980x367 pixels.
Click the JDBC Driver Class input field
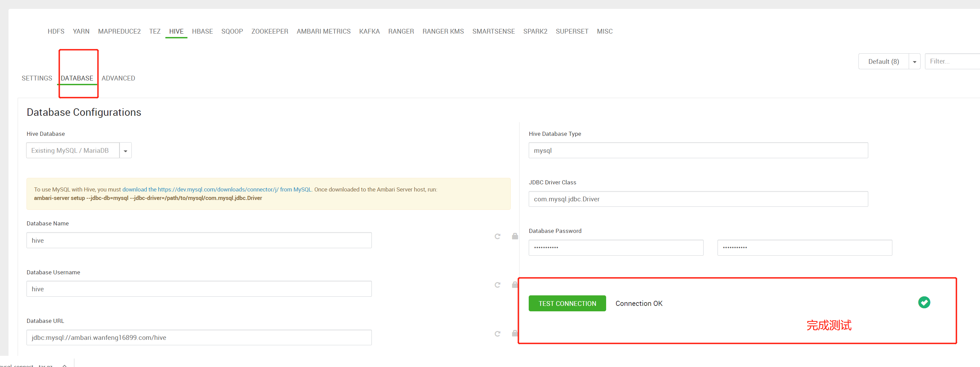click(x=698, y=199)
